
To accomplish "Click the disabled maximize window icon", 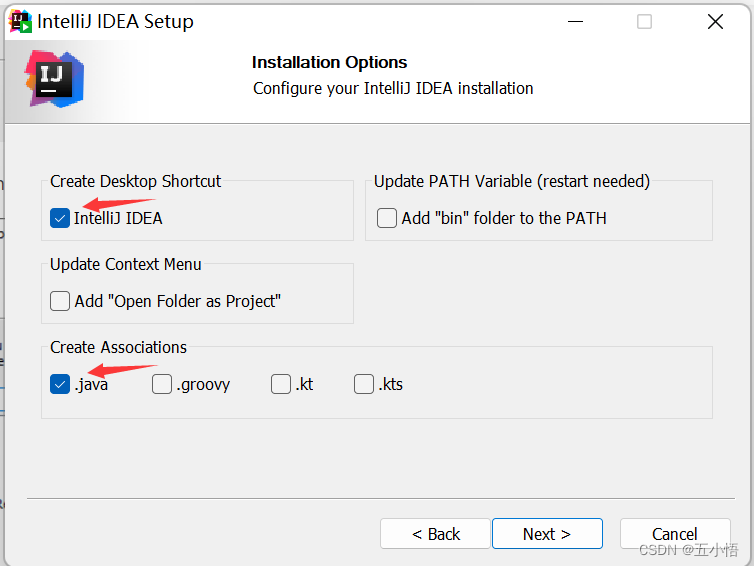I will (x=644, y=22).
